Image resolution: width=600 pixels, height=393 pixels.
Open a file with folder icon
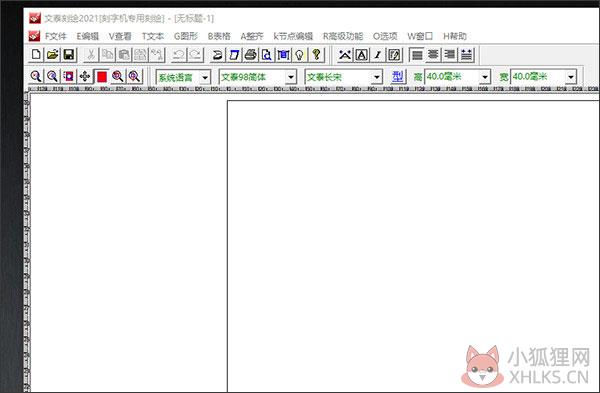tap(52, 55)
